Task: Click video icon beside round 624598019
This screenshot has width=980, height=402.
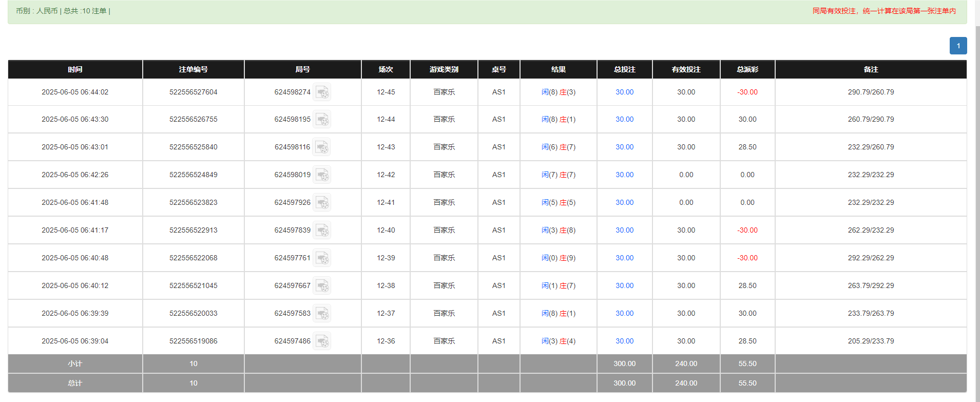Action: (x=322, y=175)
